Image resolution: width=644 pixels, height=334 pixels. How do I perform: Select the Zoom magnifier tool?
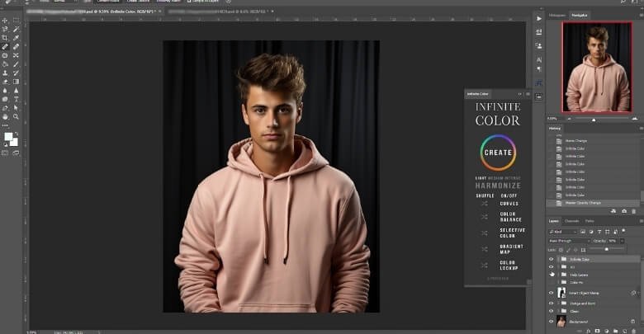click(16, 116)
